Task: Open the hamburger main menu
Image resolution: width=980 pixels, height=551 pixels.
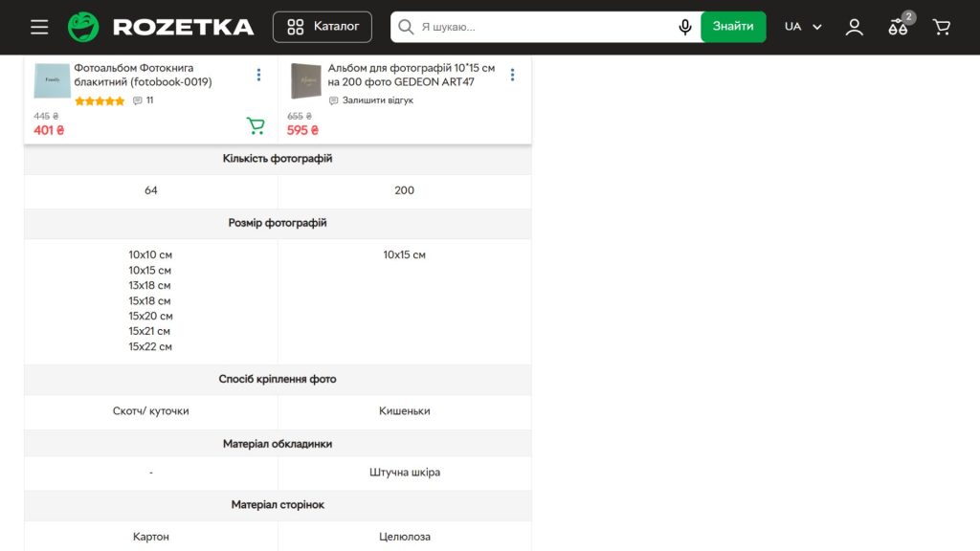Action: coord(39,27)
